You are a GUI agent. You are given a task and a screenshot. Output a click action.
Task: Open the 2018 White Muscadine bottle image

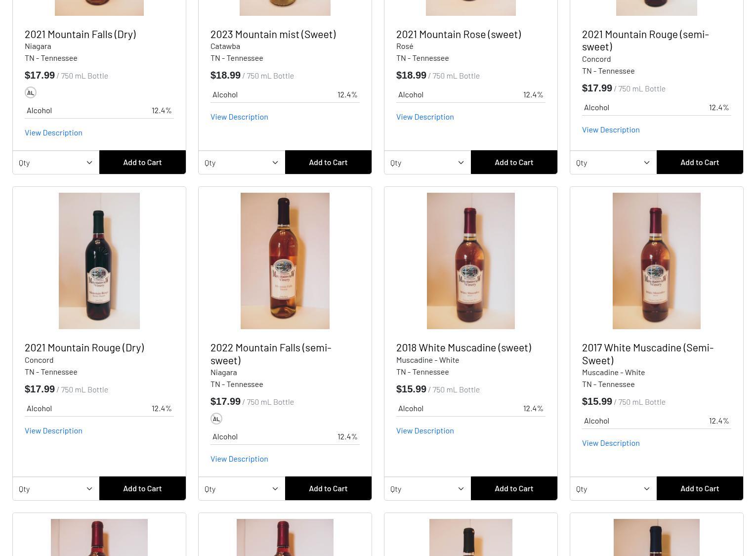tap(471, 261)
